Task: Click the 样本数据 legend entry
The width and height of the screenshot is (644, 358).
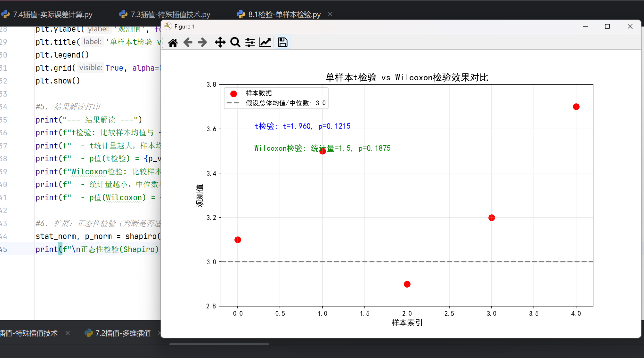Action: (x=258, y=93)
